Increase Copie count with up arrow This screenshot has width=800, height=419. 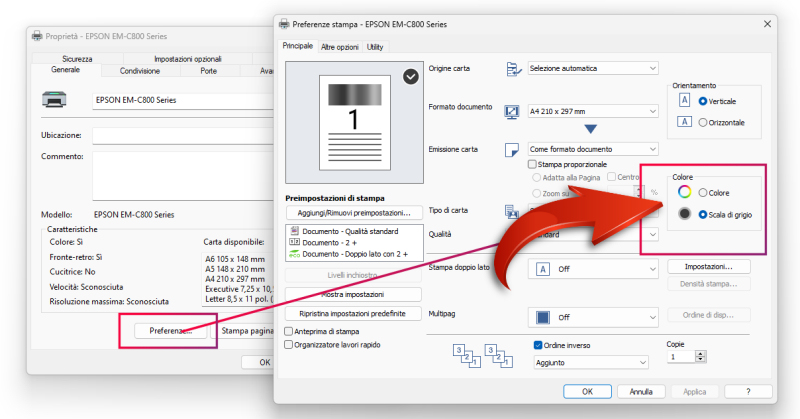pos(701,354)
